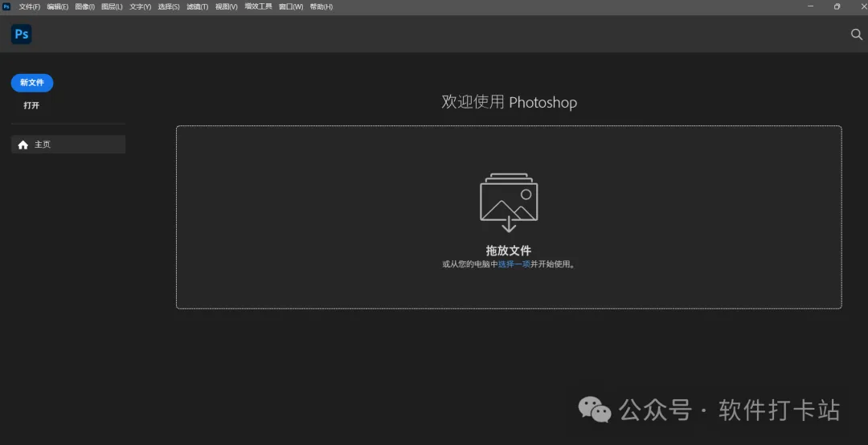Open the 编辑(E) menu
868x445 pixels.
click(x=58, y=6)
